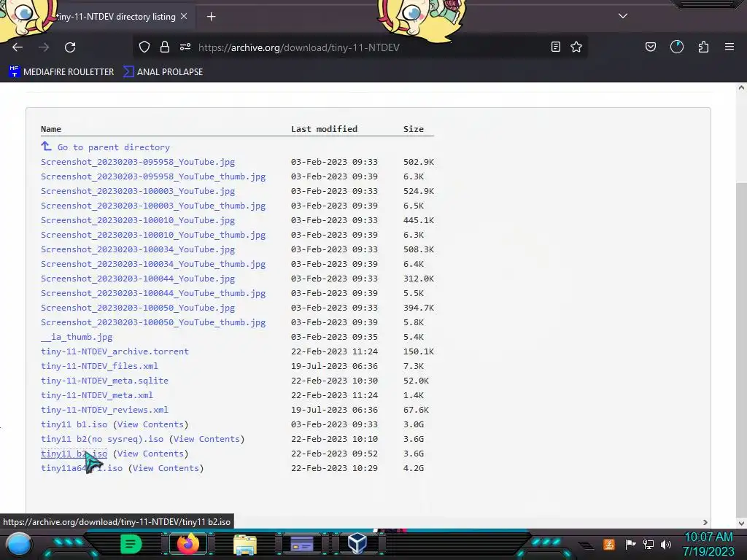Open Screenshot_20230203-100003_YouTube_thumb.jpg
Screen dimensions: 747x560
tap(153, 206)
